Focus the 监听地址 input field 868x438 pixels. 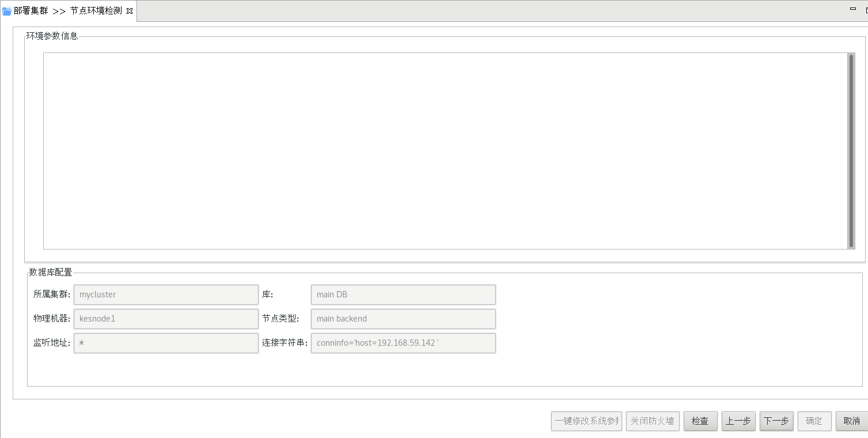point(166,343)
